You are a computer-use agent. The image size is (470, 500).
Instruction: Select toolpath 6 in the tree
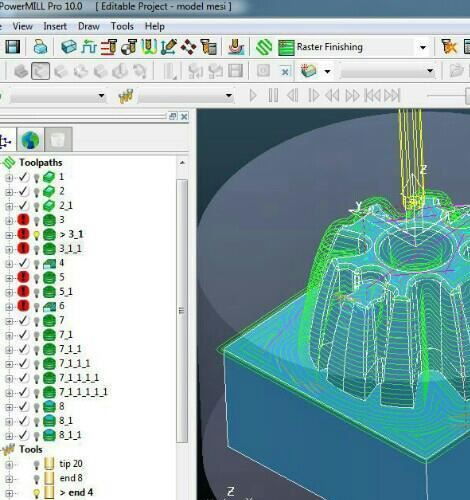(x=62, y=306)
